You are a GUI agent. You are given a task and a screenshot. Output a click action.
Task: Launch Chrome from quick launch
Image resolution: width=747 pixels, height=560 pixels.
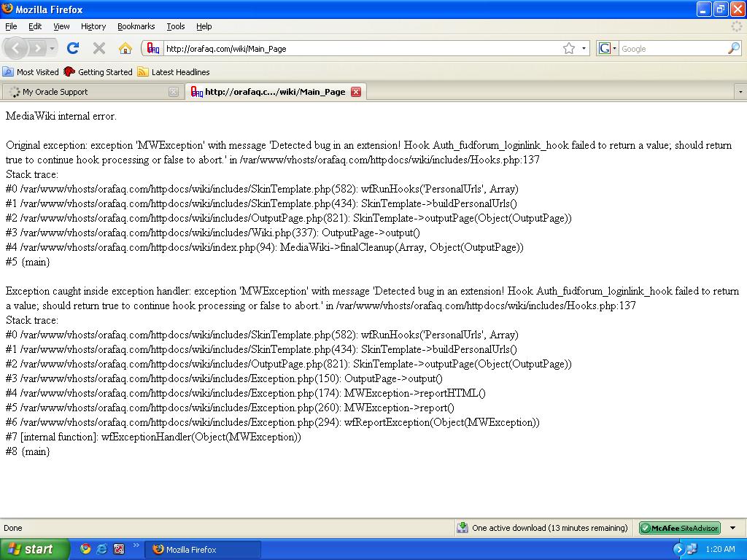click(x=85, y=549)
